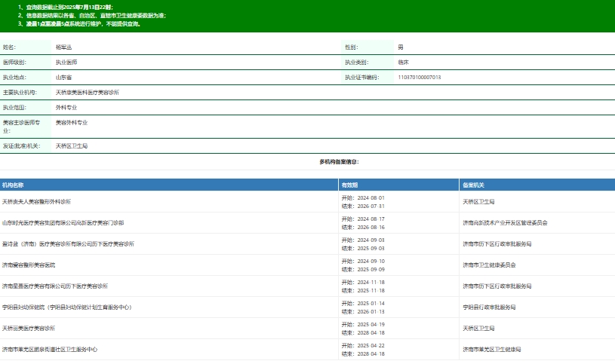This screenshot has width=615, height=364.
Task: Select institution 天桥贵夫人美容整形外科诊所
Action: click(36, 202)
